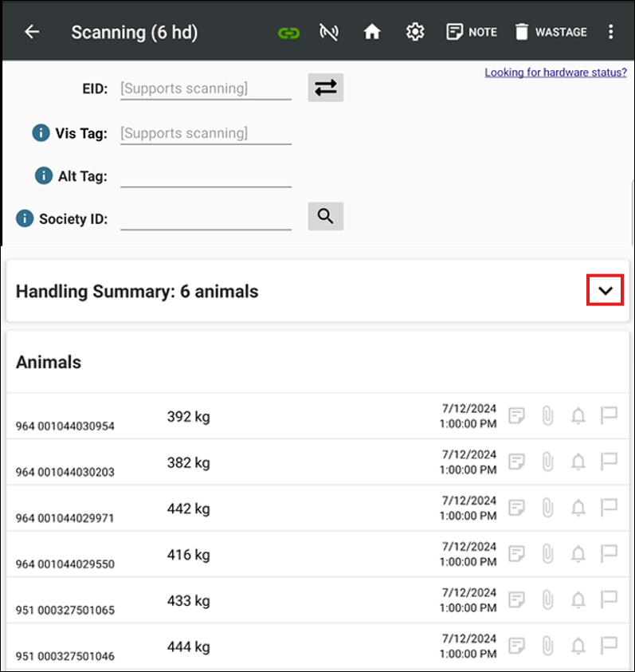Go to the Home screen icon

[371, 32]
